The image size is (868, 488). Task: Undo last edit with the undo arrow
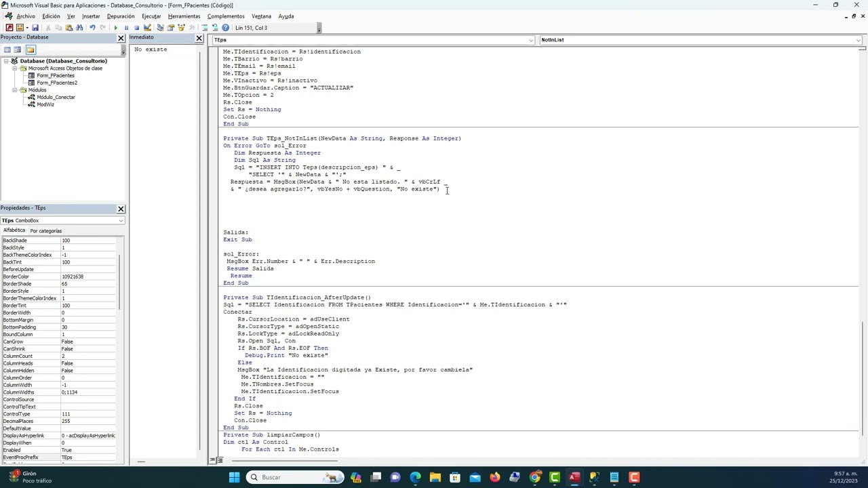click(92, 28)
